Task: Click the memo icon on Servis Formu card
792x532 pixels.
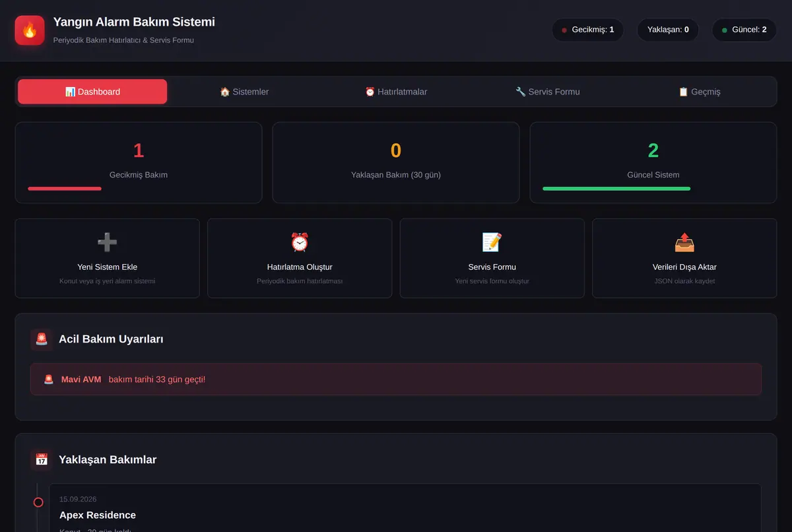Action: click(492, 242)
